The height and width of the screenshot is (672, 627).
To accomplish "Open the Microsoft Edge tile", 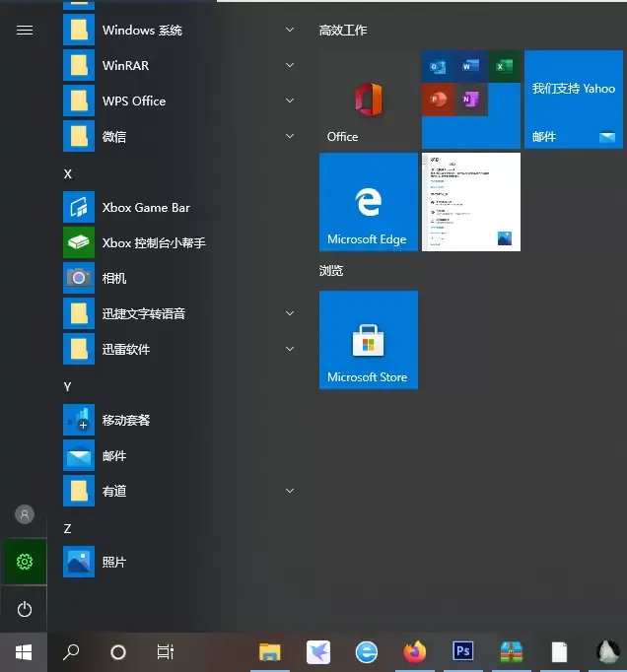I will (x=369, y=202).
